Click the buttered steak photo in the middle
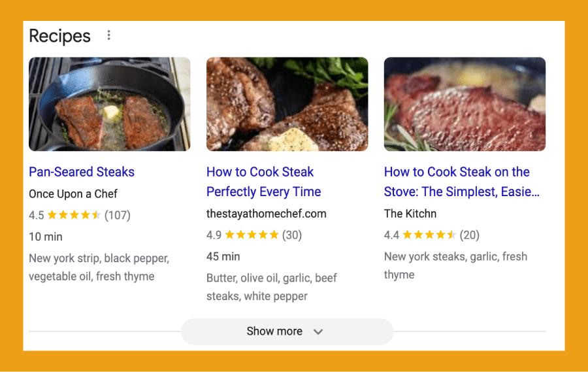Screen dimensions: 588x372 coord(287,105)
